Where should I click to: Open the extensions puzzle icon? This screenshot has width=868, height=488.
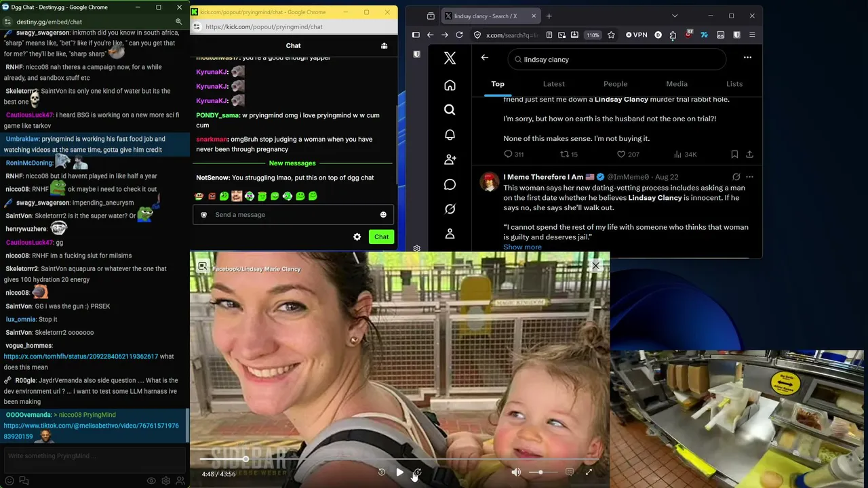673,35
